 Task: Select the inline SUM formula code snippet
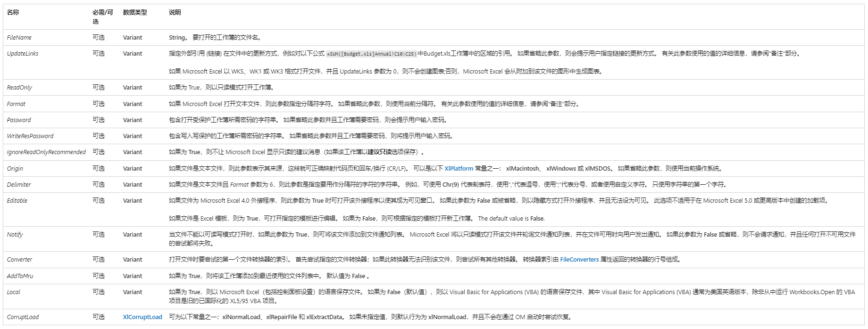point(372,54)
